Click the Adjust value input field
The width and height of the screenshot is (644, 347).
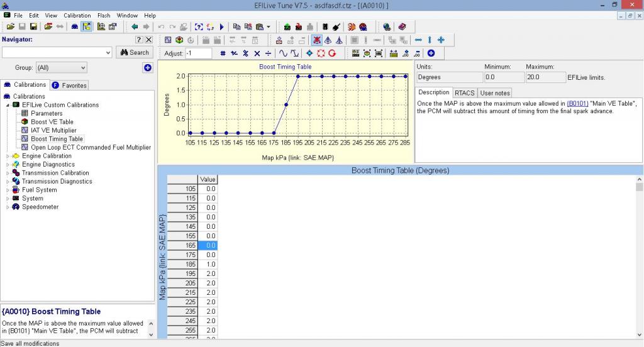pyautogui.click(x=198, y=53)
